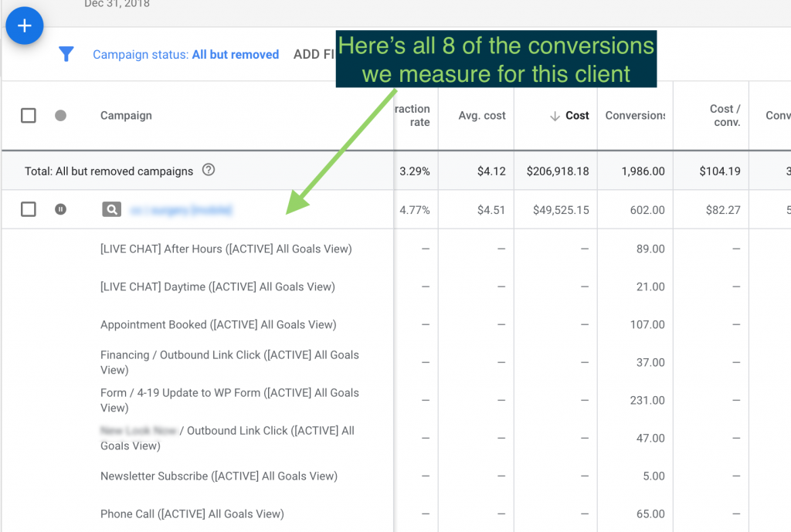Select the LIVE CHAT After Hours row
This screenshot has width=791, height=532.
(x=226, y=249)
